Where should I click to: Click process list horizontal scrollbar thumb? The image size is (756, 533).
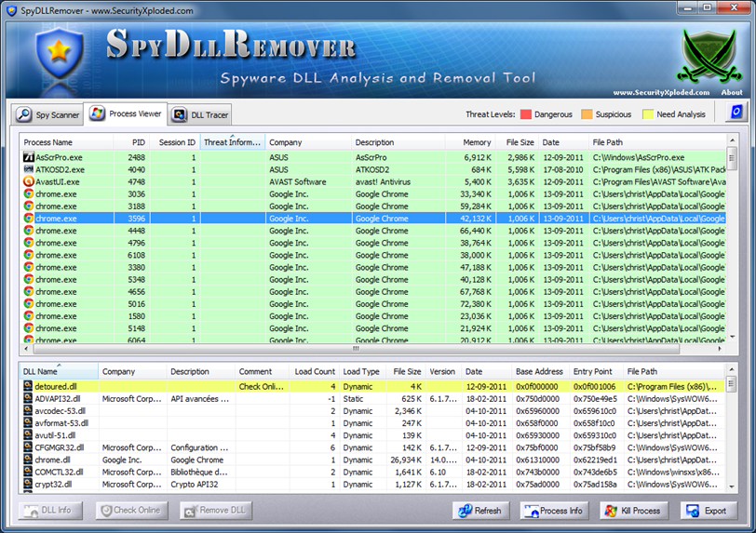[357, 349]
